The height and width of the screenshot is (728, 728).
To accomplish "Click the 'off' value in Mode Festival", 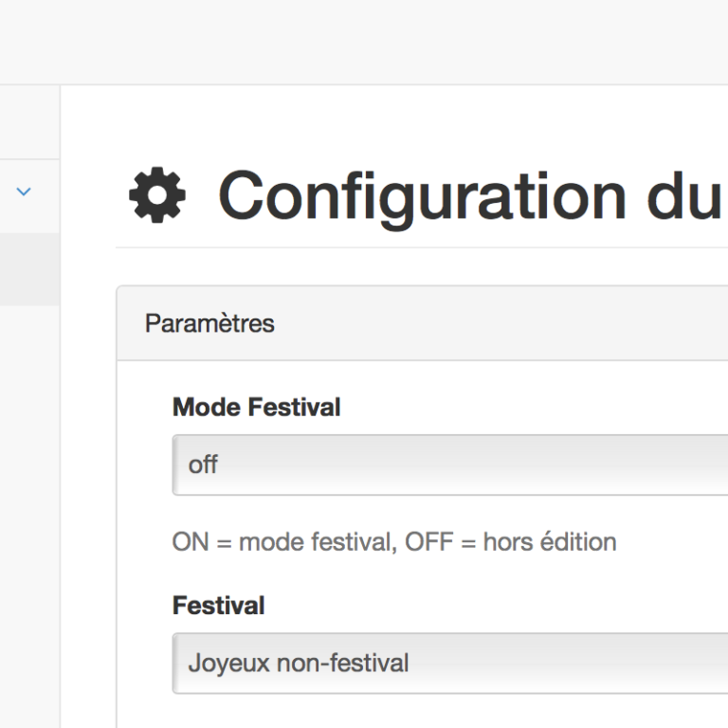I will coord(203,465).
